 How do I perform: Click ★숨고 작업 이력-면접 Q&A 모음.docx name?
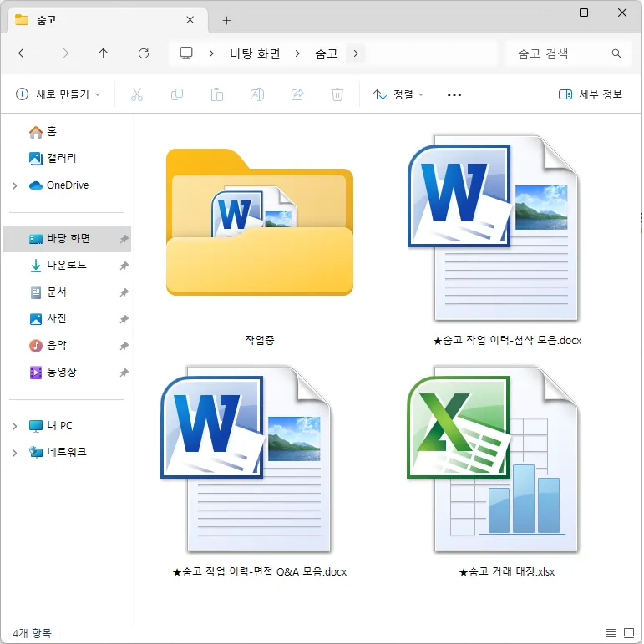pyautogui.click(x=260, y=571)
